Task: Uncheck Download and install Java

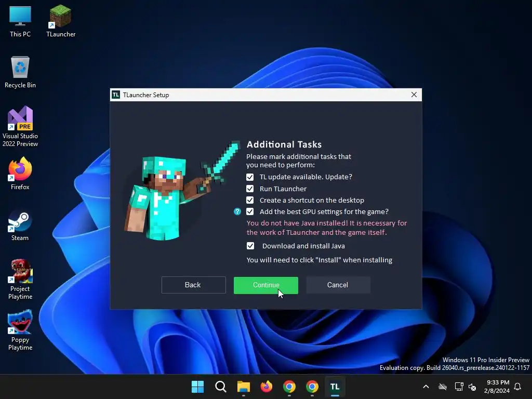Action: (x=250, y=246)
